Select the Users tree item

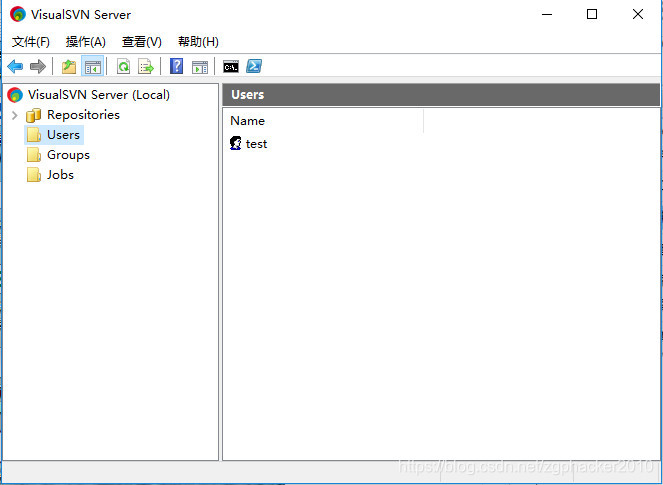(63, 134)
